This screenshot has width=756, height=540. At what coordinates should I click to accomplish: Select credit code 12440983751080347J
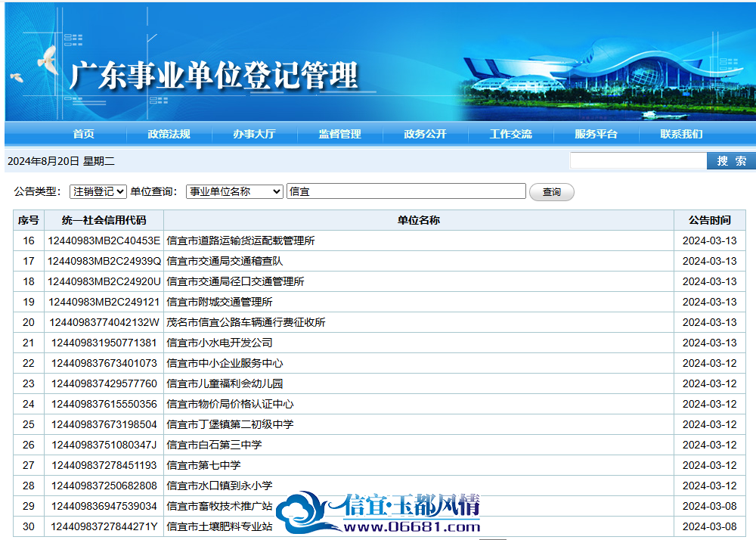(104, 445)
